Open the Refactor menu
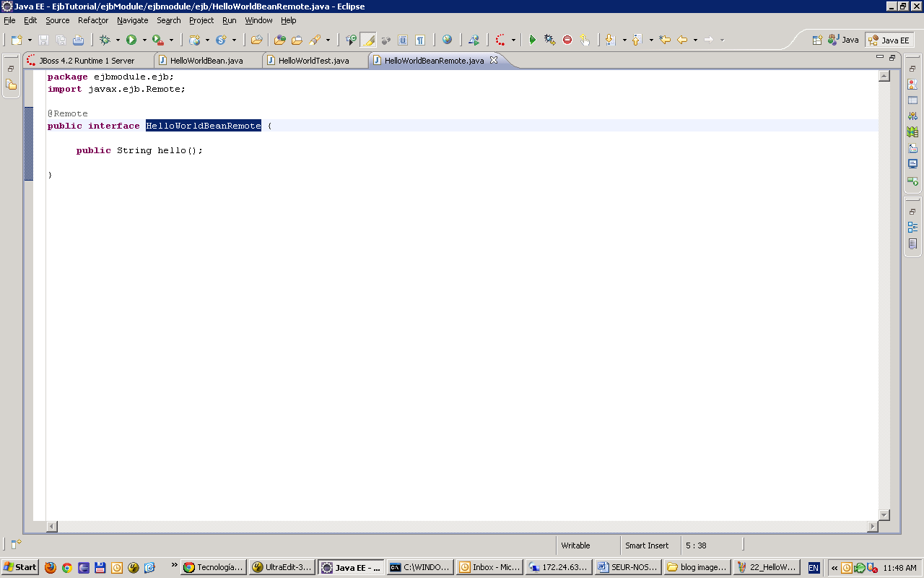Image resolution: width=924 pixels, height=578 pixels. click(93, 20)
